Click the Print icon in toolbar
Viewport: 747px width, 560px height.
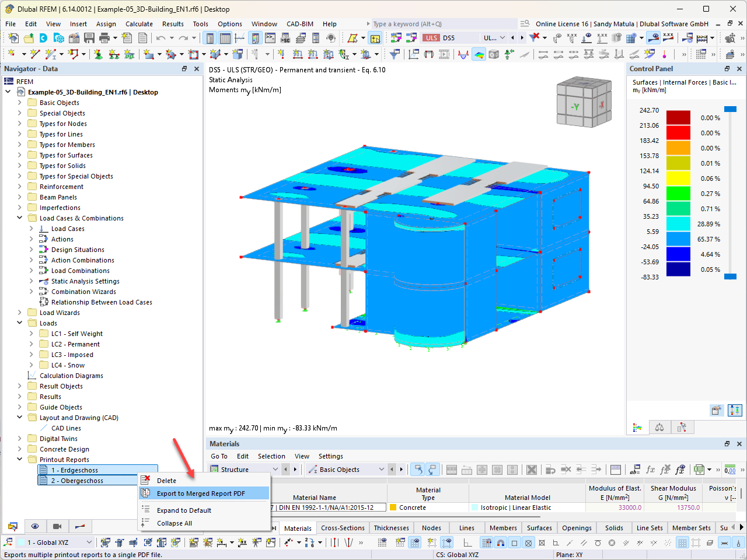[x=104, y=38]
